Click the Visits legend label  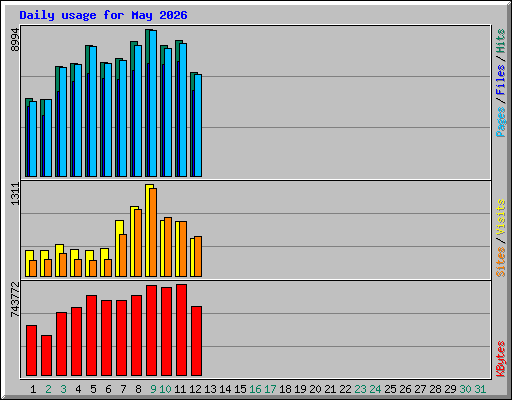pos(501,218)
